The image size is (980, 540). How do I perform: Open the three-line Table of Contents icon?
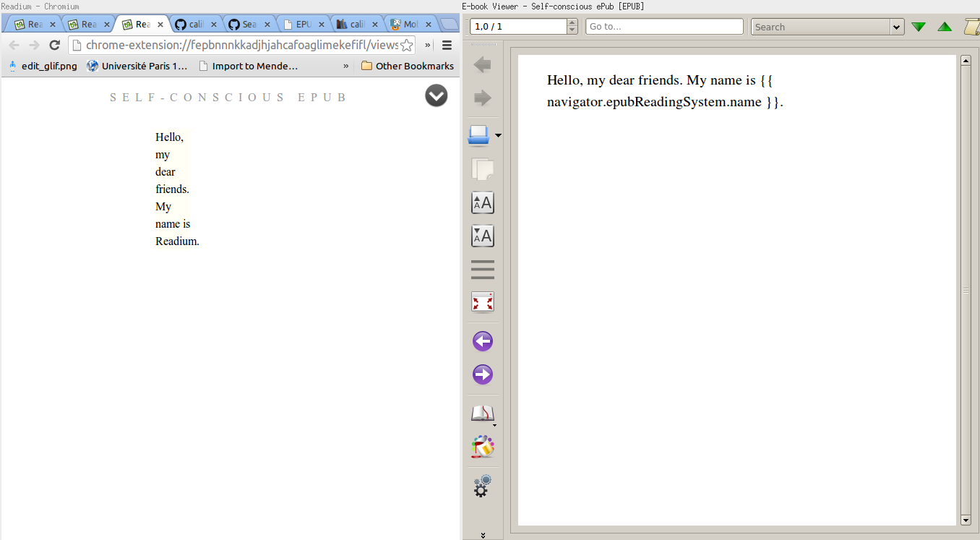[483, 270]
